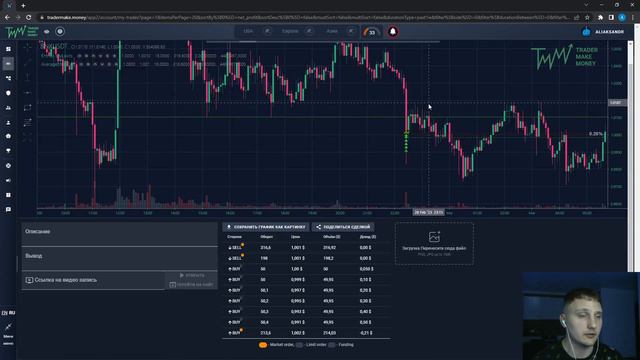Screen dimensions: 640x360
Task: Select the crosshair cursor chart tool
Action: [27, 47]
